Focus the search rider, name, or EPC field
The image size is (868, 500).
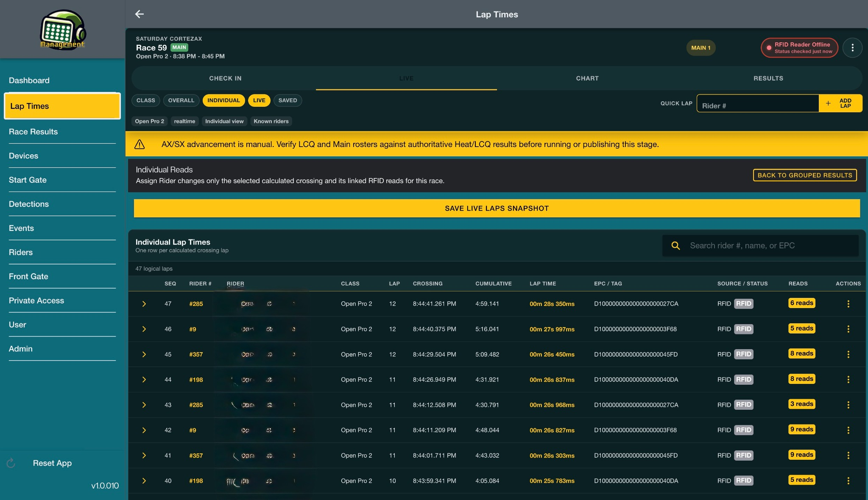click(760, 246)
